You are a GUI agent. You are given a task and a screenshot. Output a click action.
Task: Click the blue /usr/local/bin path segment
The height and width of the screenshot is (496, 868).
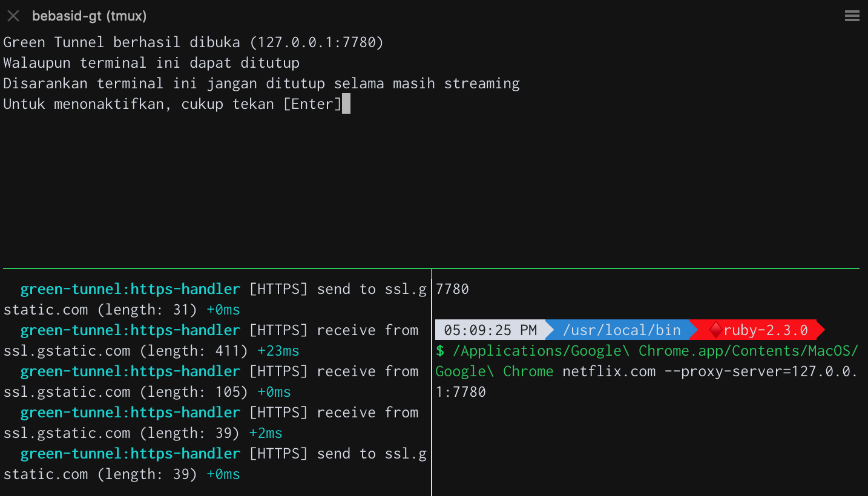[623, 330]
